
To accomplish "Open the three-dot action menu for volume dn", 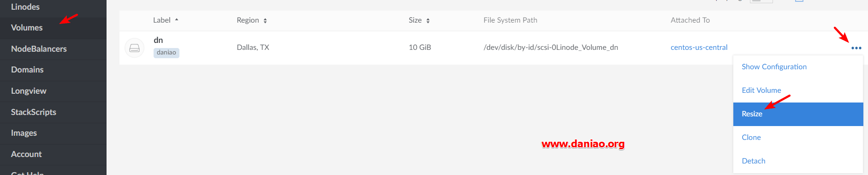I will [856, 48].
